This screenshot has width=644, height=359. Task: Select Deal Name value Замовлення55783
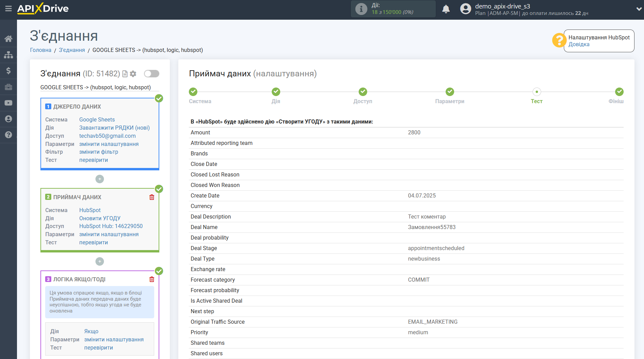click(x=432, y=227)
